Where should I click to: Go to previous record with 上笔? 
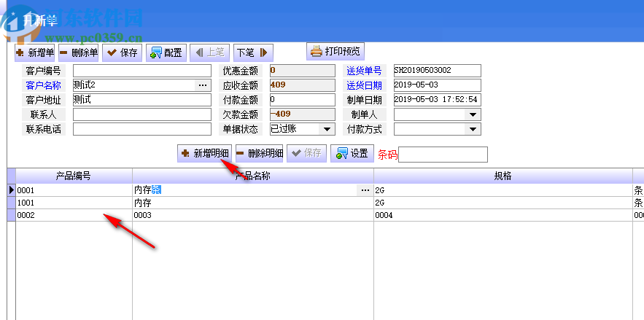pyautogui.click(x=210, y=52)
